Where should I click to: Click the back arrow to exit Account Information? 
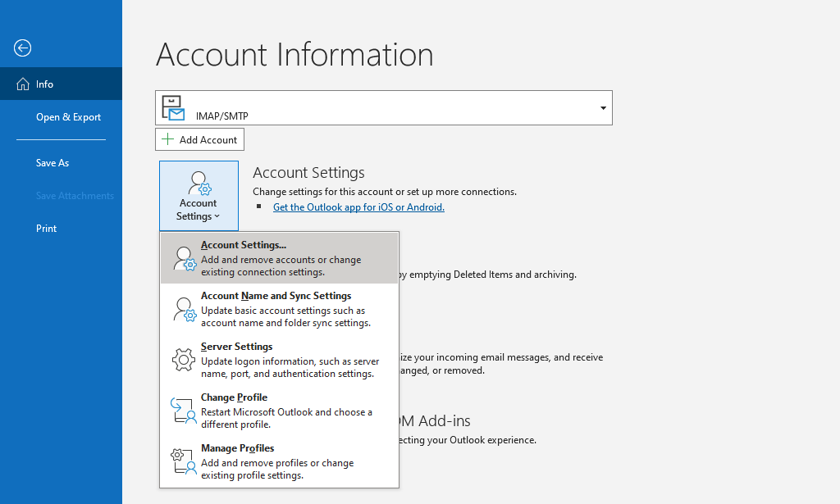[22, 48]
